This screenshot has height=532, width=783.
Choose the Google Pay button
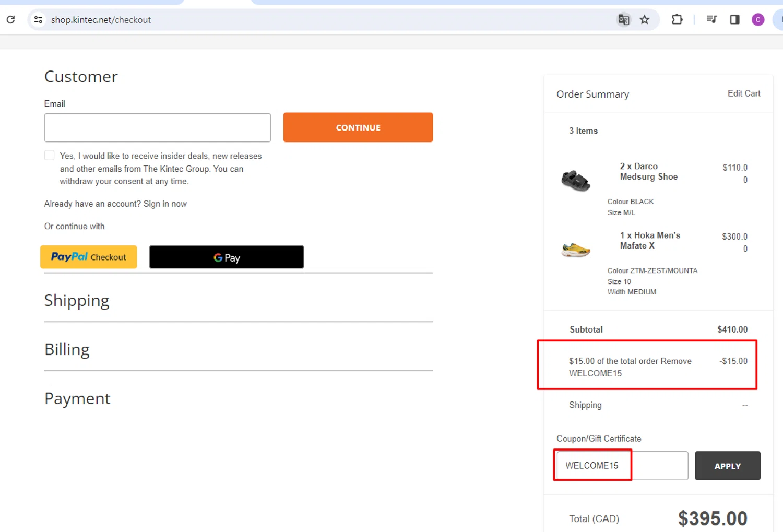227,257
